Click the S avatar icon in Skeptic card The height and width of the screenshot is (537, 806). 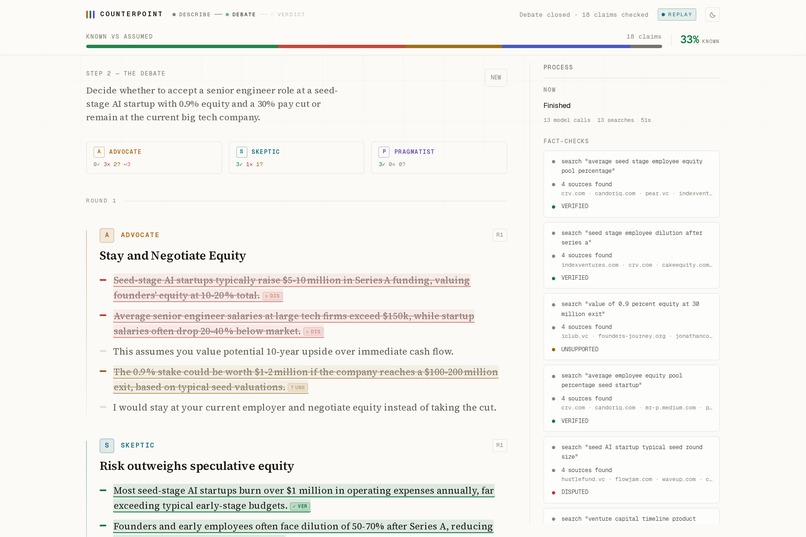[241, 152]
